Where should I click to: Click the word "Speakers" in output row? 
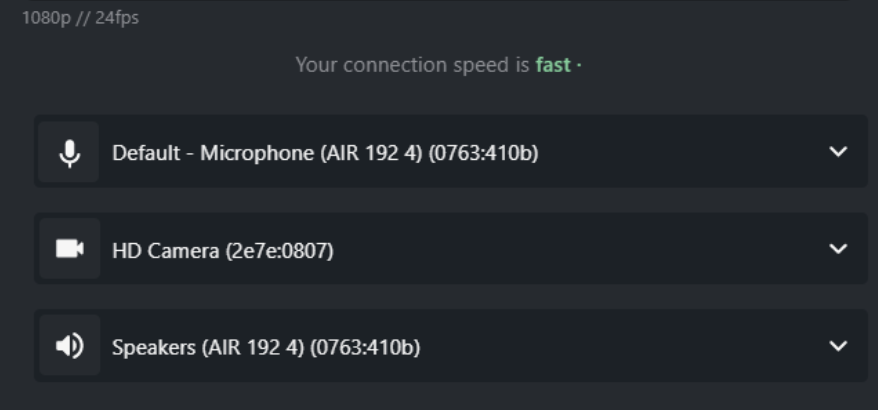point(154,347)
